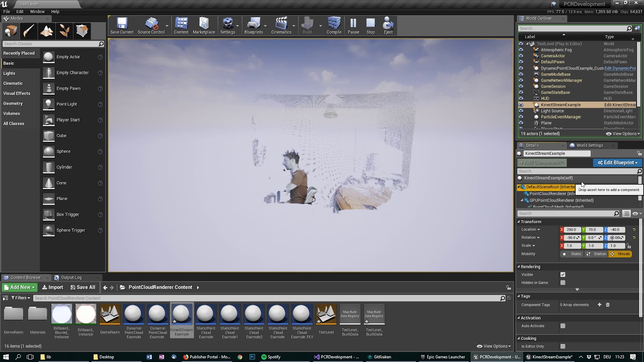Click the Save All button
The image size is (644, 362).
point(83,288)
